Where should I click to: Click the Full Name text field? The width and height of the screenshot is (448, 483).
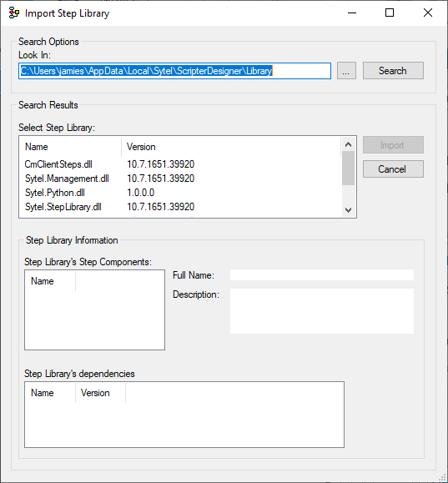[322, 274]
